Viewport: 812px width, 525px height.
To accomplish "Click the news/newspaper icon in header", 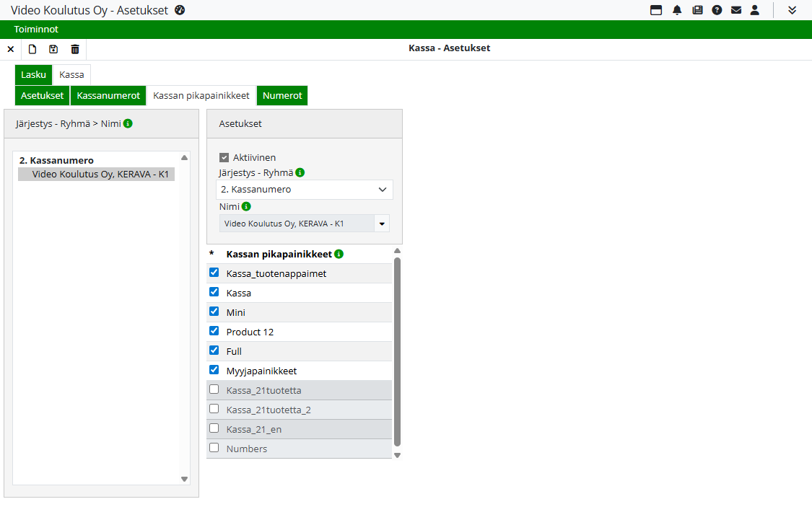I will 697,10.
